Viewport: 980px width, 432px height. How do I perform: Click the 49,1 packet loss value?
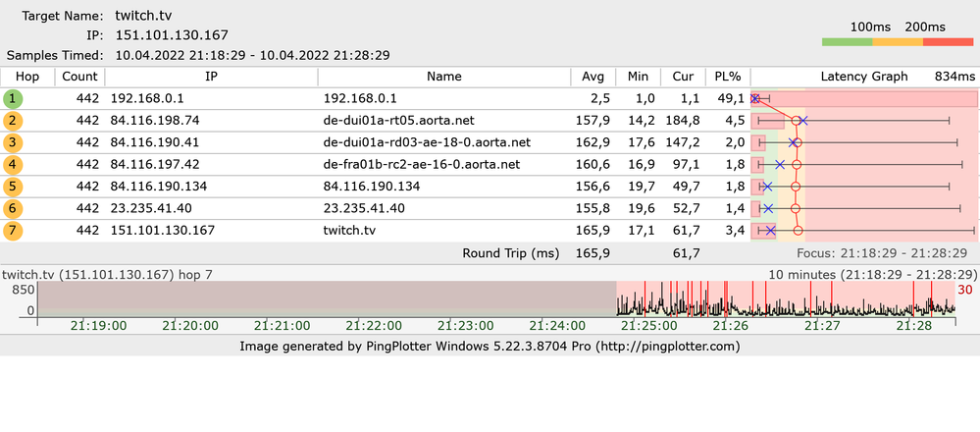(x=733, y=99)
